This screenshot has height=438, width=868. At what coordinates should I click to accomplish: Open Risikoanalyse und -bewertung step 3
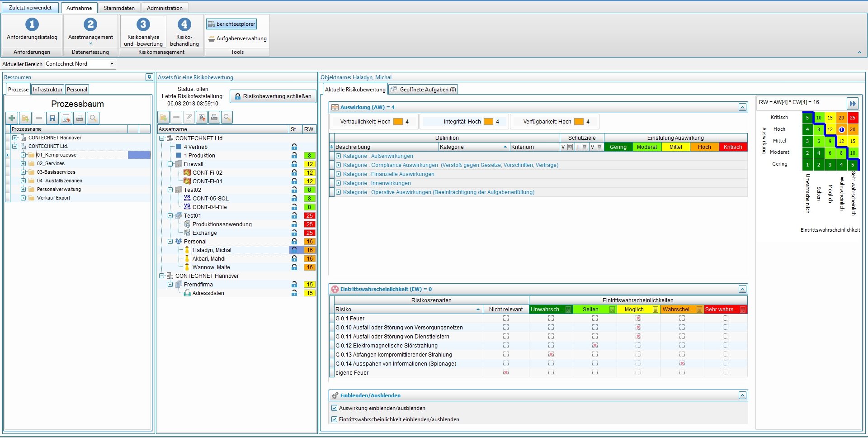coord(143,31)
